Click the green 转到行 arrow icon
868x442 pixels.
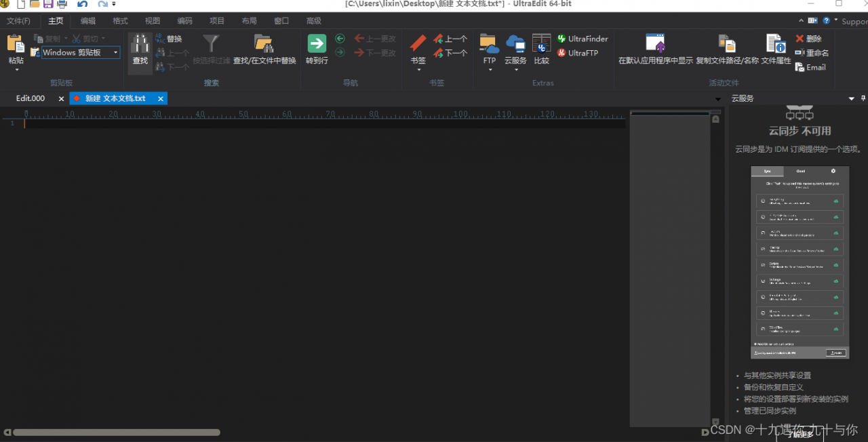pos(317,44)
